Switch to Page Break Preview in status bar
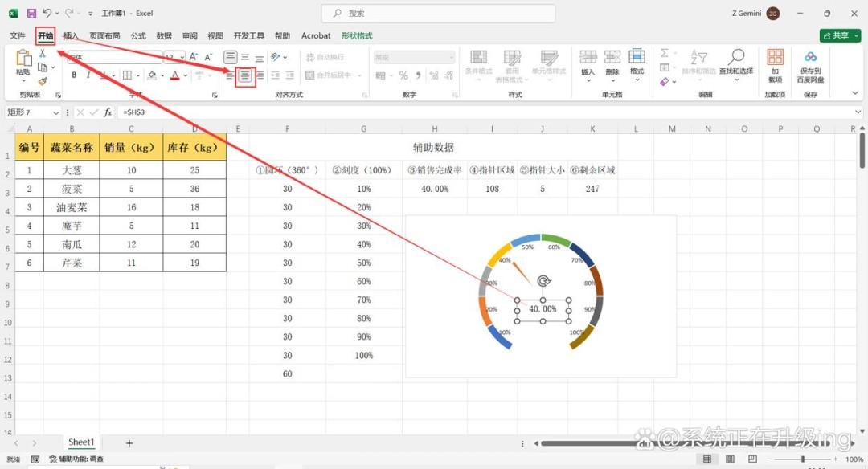The width and height of the screenshot is (868, 469). point(752,459)
